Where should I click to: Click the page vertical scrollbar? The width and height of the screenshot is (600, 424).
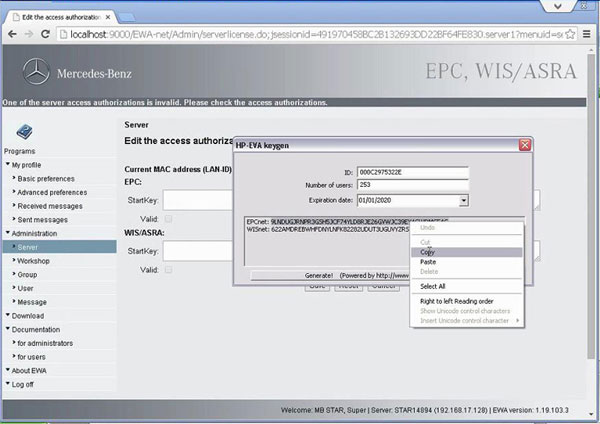[592, 207]
